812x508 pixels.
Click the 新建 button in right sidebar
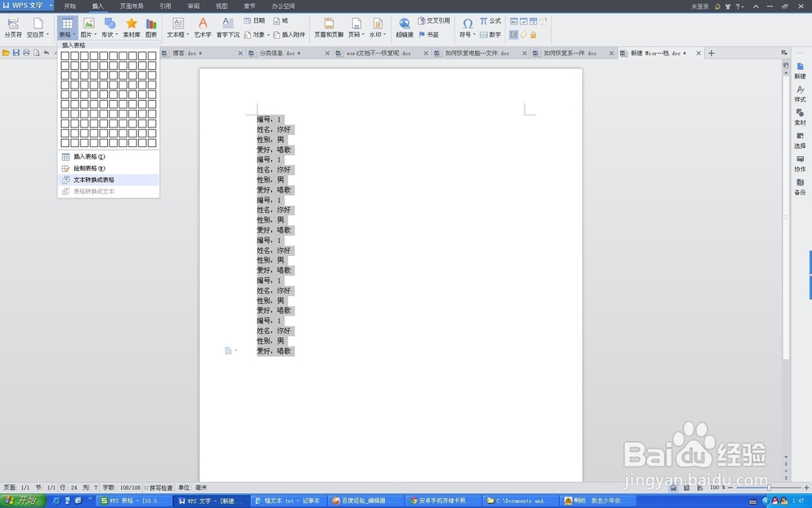pos(800,71)
